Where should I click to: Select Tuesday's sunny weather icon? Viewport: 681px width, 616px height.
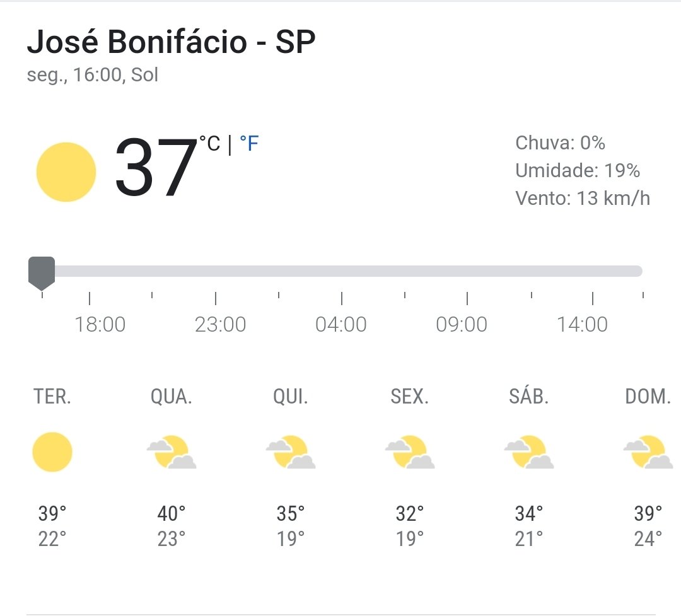point(52,452)
